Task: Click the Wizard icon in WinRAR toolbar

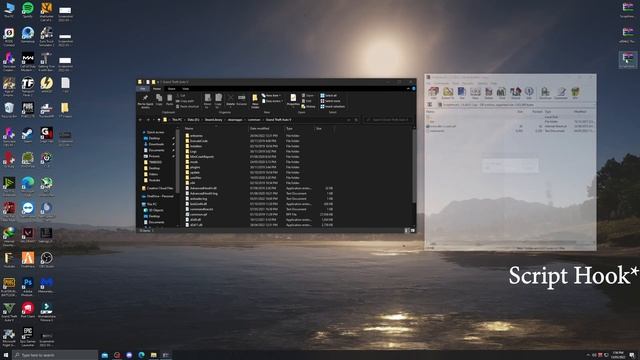Action: [516, 93]
